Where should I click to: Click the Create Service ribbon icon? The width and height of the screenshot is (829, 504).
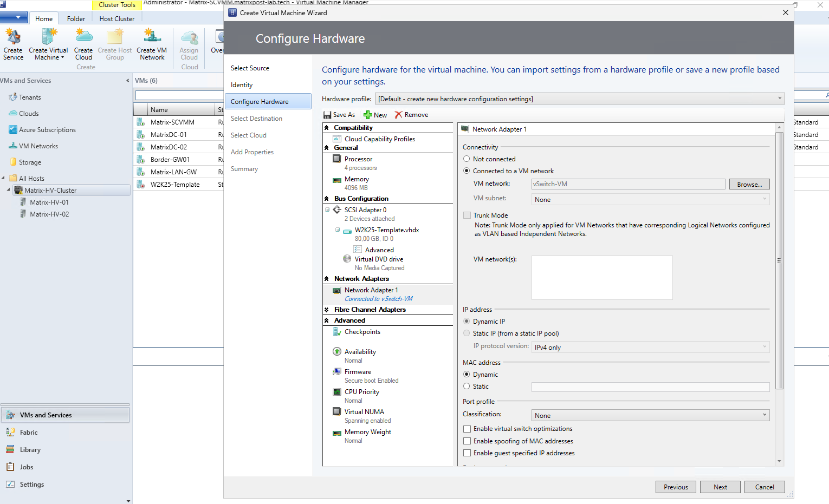(13, 36)
